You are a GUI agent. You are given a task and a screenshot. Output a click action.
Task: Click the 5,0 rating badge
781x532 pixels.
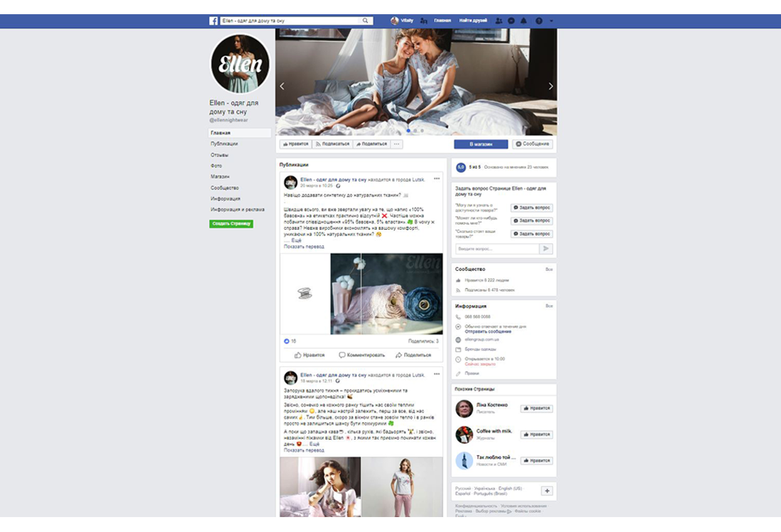[461, 167]
